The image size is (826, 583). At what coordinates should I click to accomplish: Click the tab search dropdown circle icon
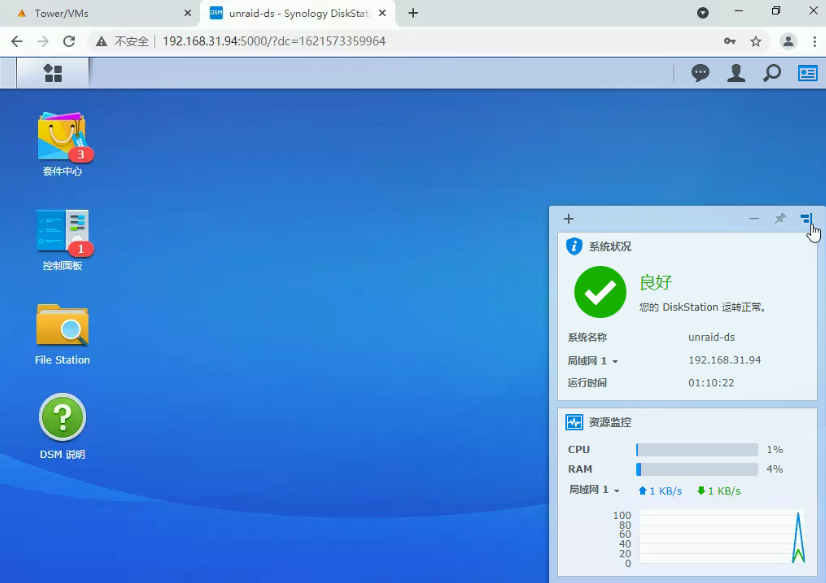[x=703, y=13]
